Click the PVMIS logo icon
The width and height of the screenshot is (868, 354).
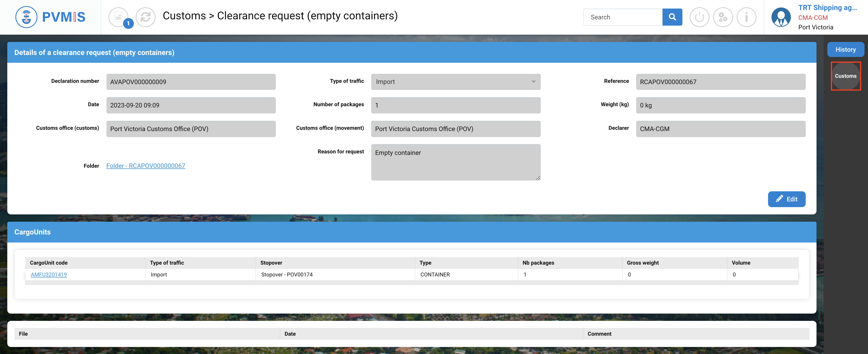tap(26, 17)
